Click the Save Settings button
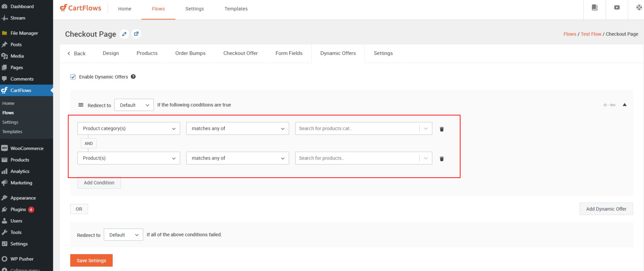The height and width of the screenshot is (271, 644). [x=91, y=261]
